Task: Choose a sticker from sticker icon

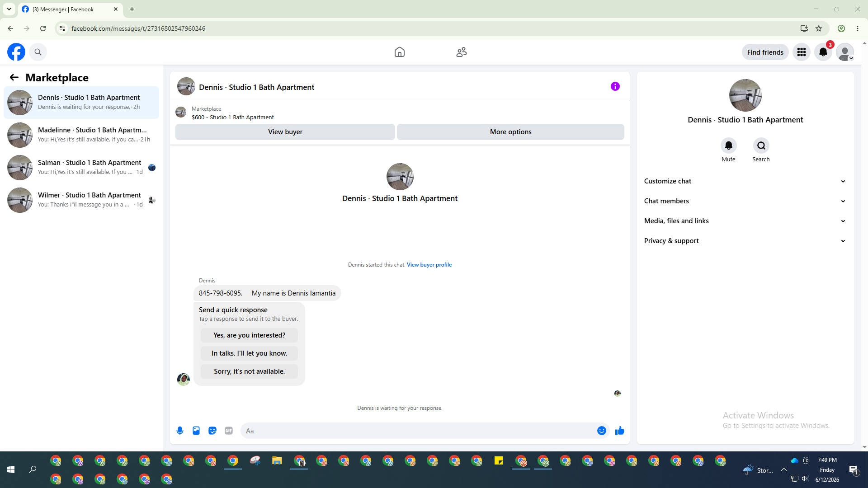Action: click(212, 431)
